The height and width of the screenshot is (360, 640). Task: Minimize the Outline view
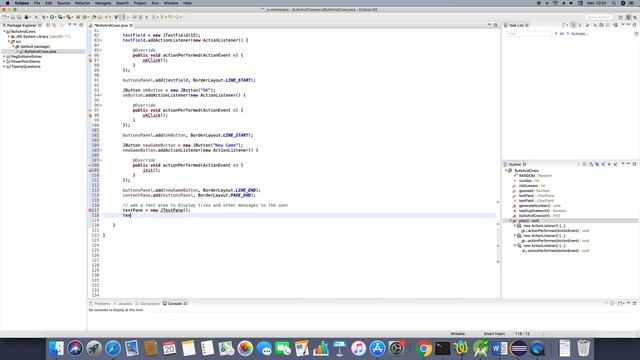pos(628,164)
